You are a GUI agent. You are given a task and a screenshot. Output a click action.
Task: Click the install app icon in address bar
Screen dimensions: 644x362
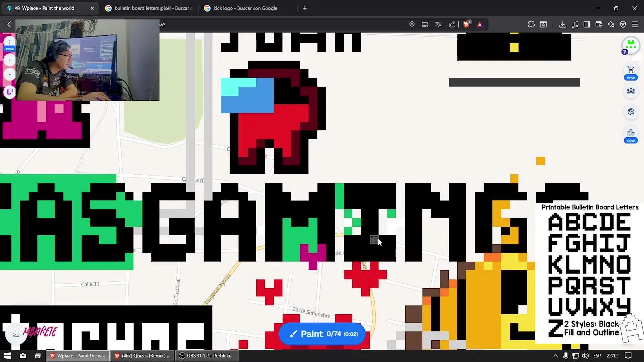425,24
